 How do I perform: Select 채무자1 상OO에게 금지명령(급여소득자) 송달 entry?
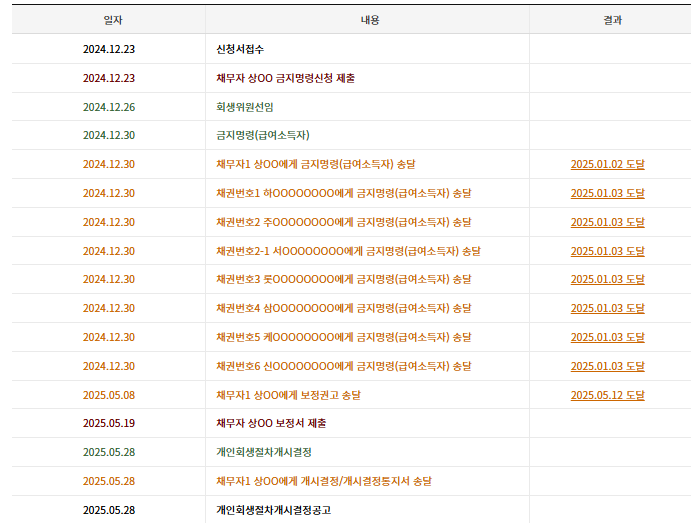tap(316, 164)
